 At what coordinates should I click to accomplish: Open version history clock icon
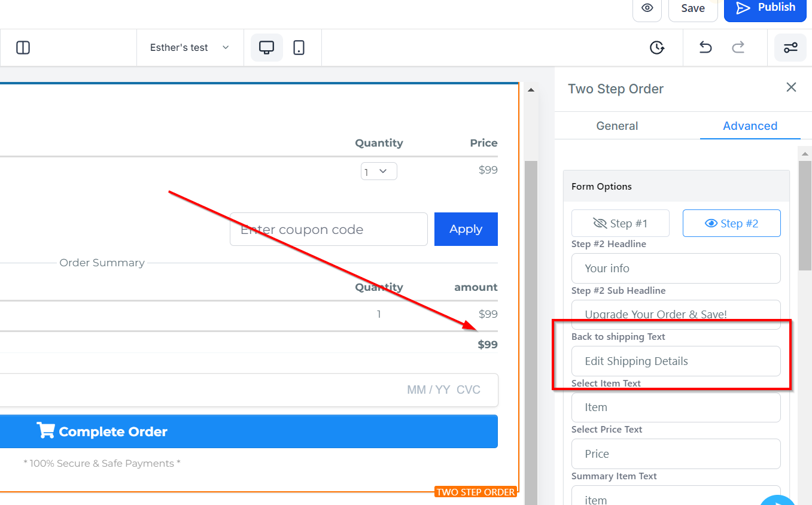point(657,48)
